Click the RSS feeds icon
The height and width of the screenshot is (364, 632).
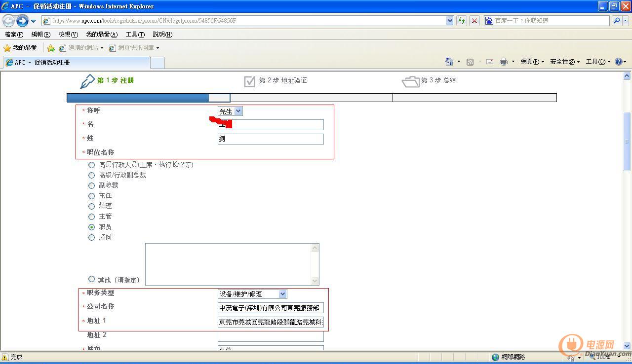click(x=470, y=62)
